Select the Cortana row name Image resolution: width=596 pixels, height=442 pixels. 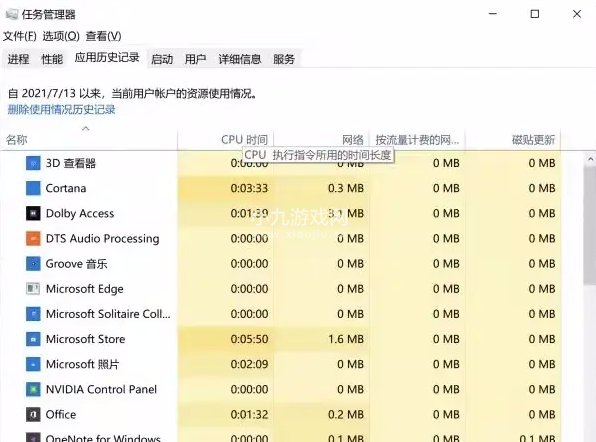(x=66, y=188)
